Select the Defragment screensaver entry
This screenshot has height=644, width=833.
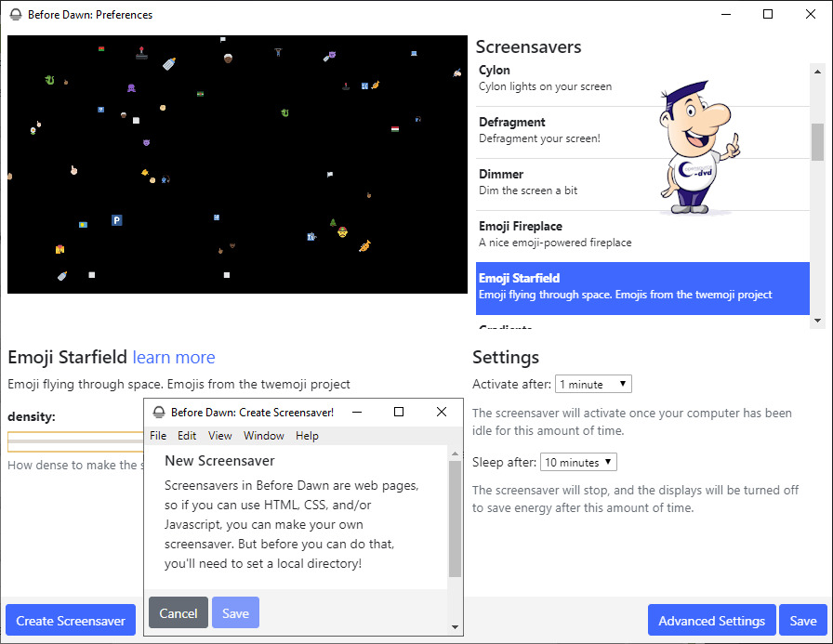point(558,129)
